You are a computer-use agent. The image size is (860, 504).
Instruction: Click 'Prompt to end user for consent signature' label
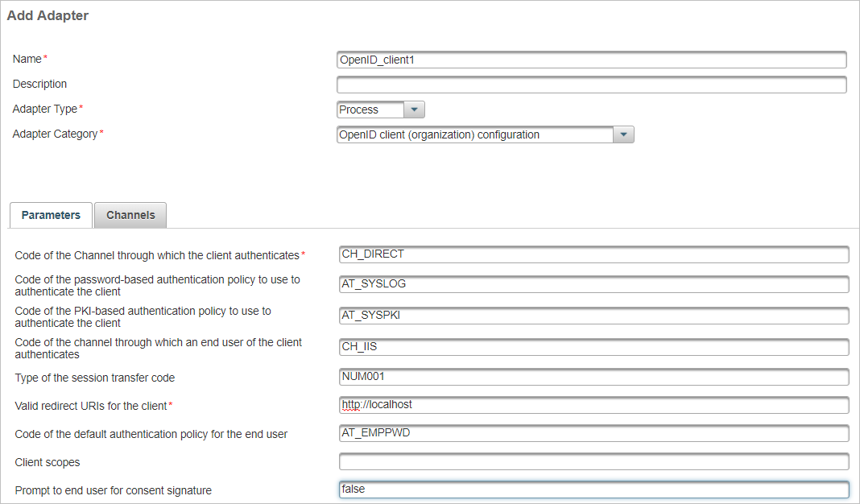pos(113,490)
